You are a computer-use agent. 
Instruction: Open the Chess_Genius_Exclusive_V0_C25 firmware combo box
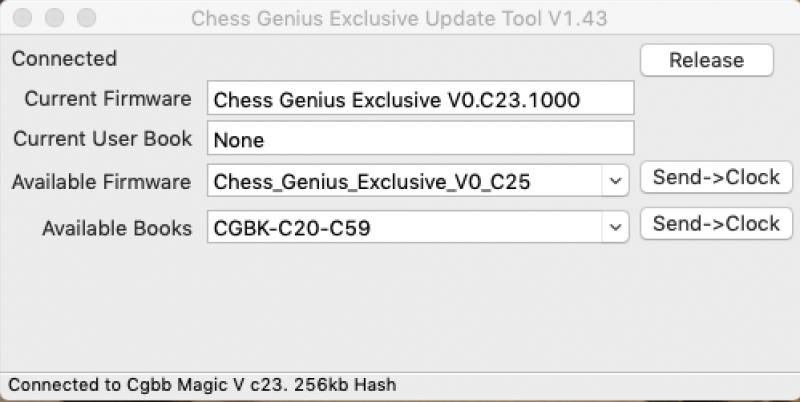click(x=405, y=181)
